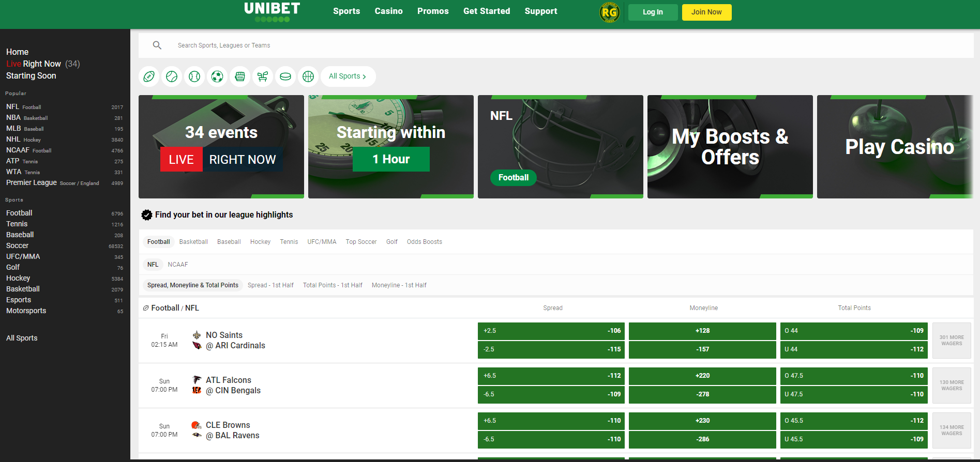Open Premier League in Popular list
The image size is (980, 462).
pos(65,183)
